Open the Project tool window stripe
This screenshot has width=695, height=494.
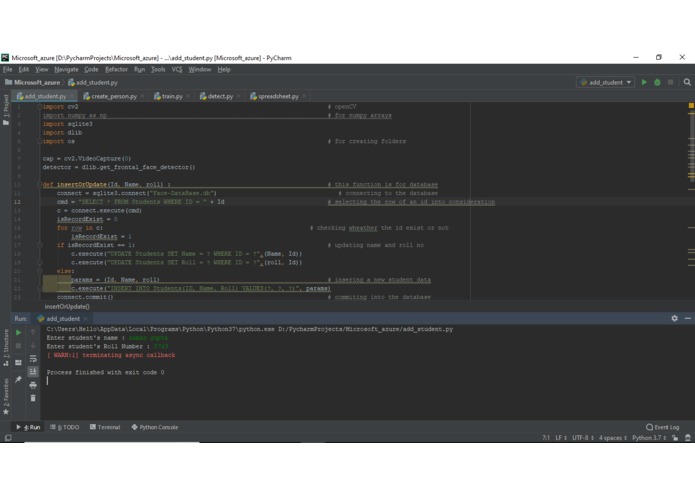click(6, 110)
